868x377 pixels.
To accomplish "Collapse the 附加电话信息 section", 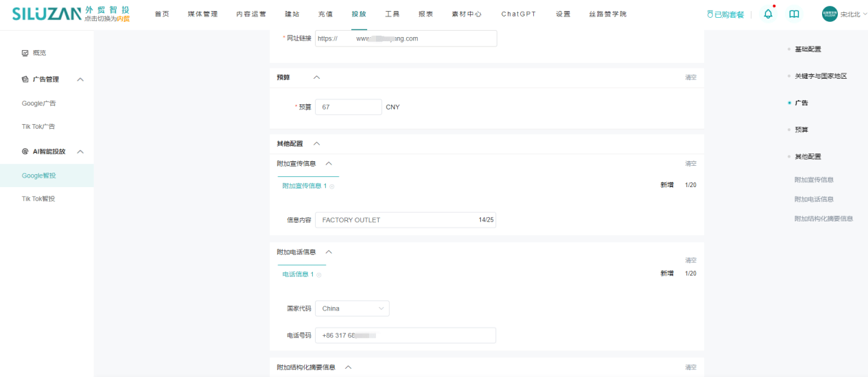I will pos(329,252).
